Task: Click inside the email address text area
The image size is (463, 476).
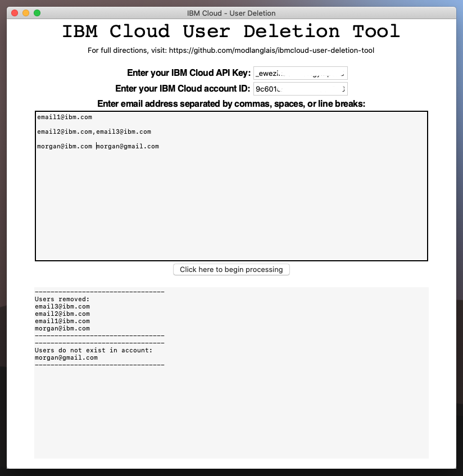Action: pyautogui.click(x=231, y=186)
